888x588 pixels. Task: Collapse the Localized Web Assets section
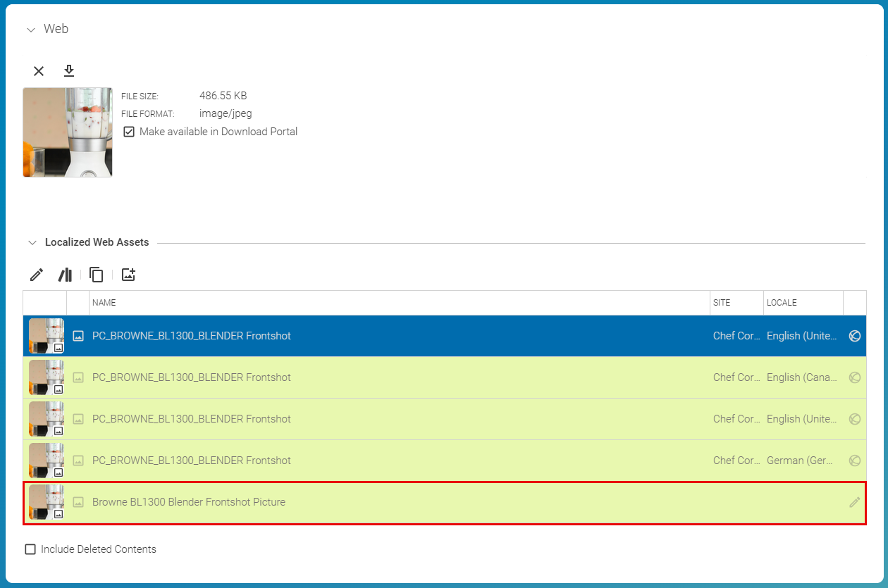point(32,243)
